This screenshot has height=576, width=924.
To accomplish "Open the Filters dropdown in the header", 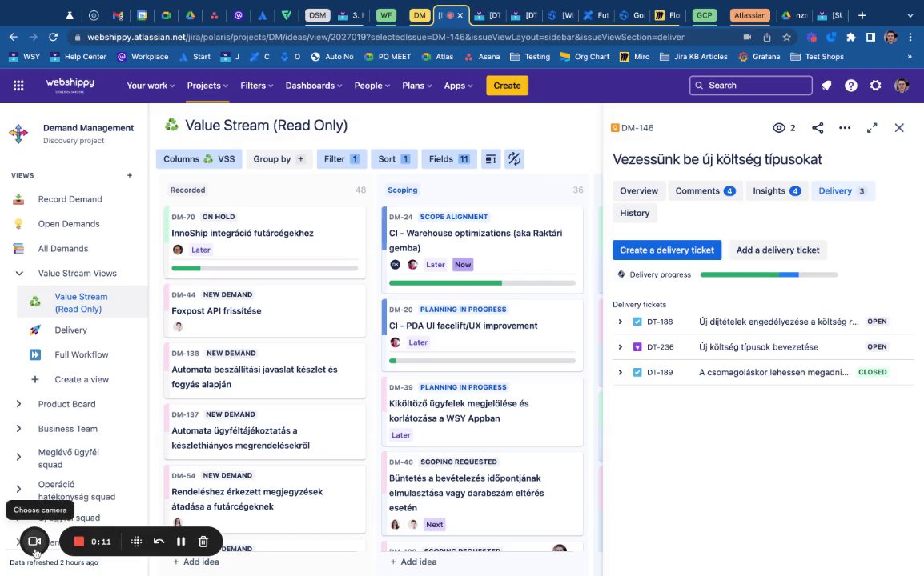I will pyautogui.click(x=257, y=86).
